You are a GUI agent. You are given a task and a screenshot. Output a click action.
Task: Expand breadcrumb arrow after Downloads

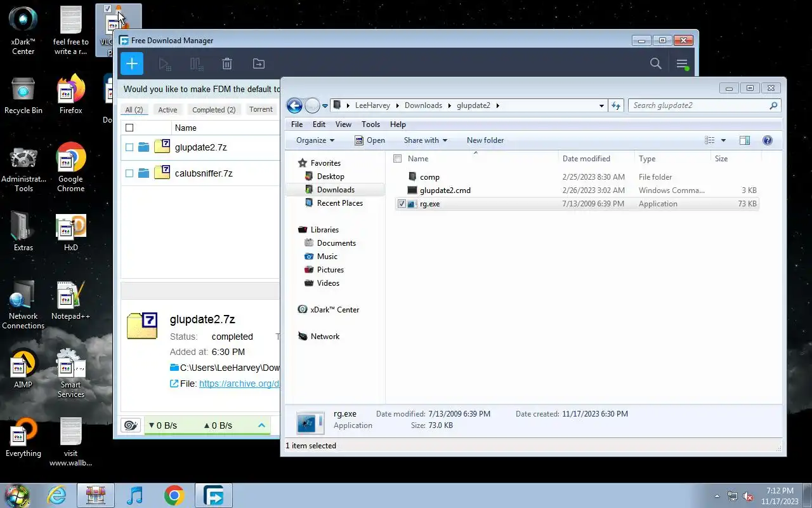(x=449, y=105)
